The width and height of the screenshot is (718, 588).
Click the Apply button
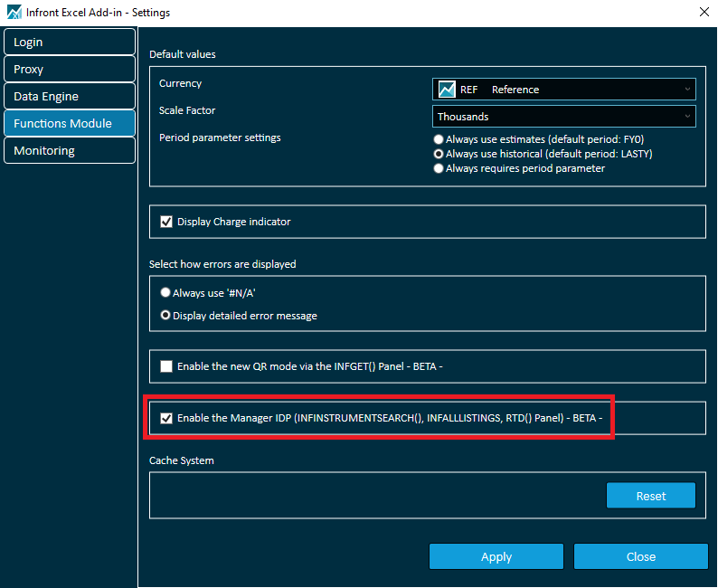click(x=496, y=556)
